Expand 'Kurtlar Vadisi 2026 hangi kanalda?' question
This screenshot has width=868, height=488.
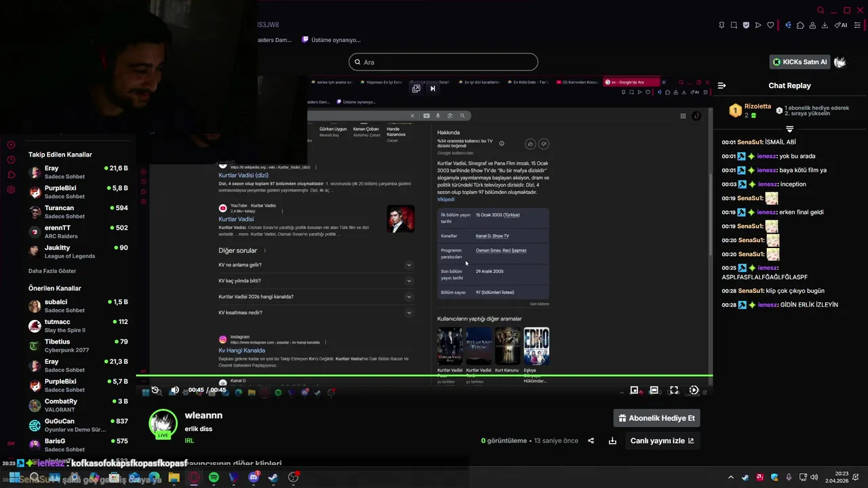tap(315, 297)
